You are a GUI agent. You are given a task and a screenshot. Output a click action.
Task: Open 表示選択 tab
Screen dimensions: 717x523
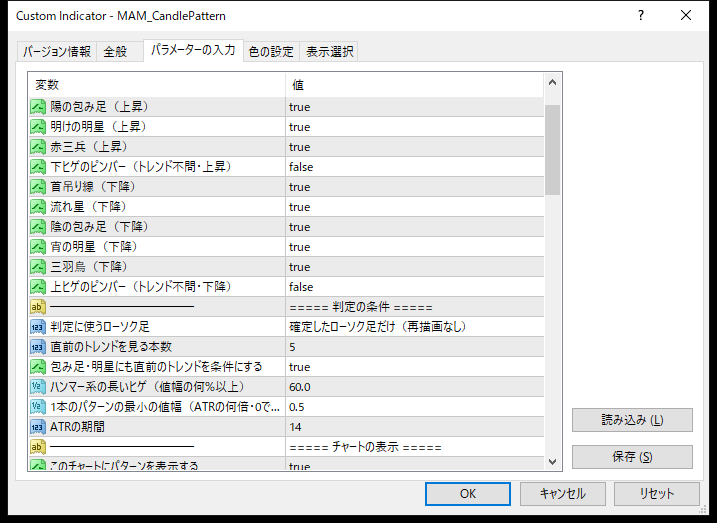pos(329,52)
